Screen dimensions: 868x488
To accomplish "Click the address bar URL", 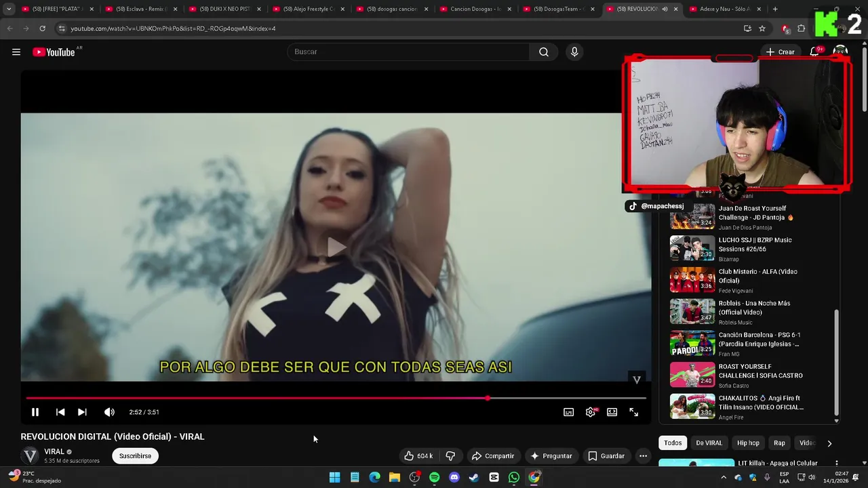I will [x=173, y=28].
